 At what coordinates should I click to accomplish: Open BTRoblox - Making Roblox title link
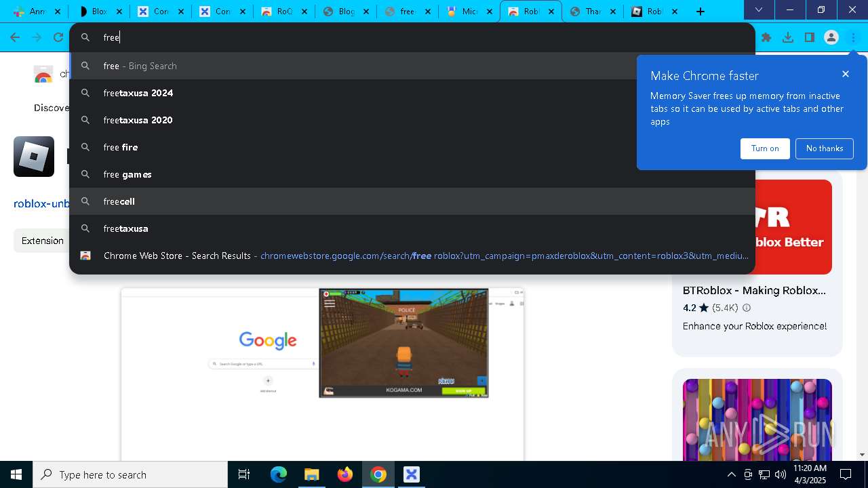pyautogui.click(x=754, y=290)
